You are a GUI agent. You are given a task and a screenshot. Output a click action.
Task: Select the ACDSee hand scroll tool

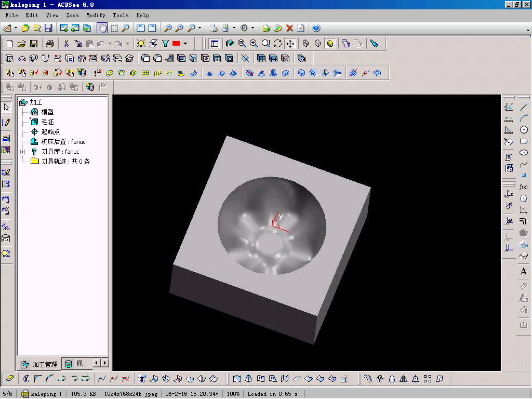click(102, 28)
